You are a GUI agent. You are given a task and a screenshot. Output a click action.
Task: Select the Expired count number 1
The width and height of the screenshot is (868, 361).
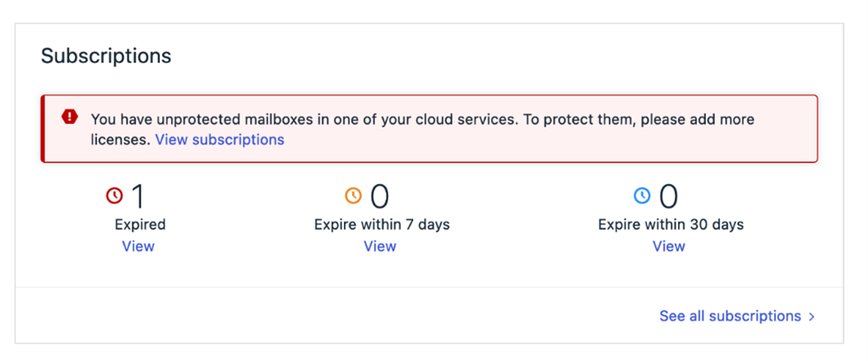coord(138,197)
